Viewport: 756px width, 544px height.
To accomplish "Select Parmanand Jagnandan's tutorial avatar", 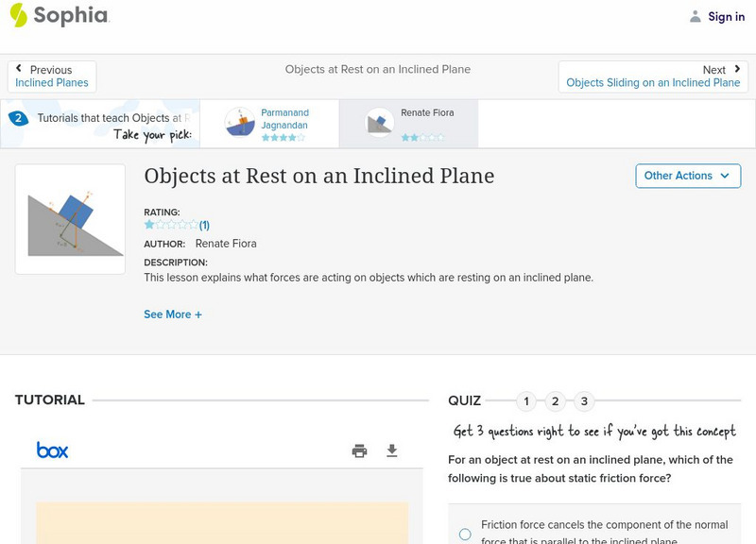I will pos(240,123).
